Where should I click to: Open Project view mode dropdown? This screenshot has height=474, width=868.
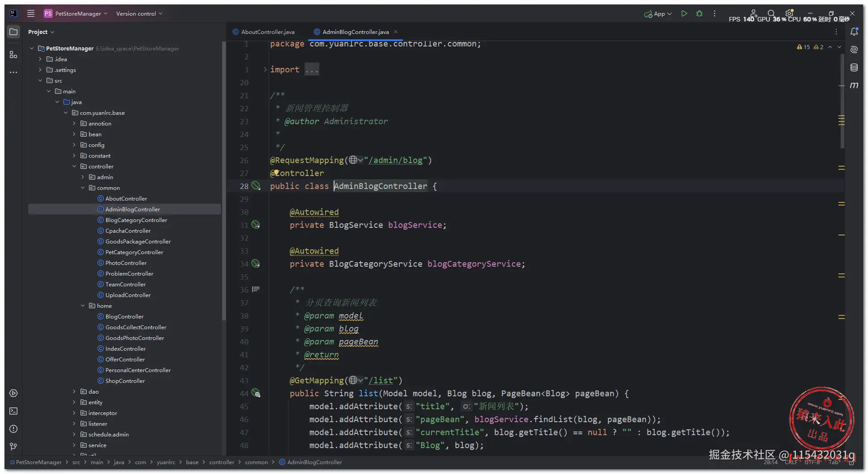pyautogui.click(x=41, y=32)
